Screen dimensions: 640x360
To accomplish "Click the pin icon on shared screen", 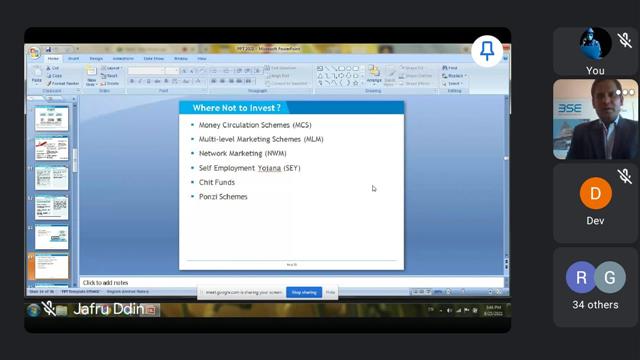I will pos(487,51).
